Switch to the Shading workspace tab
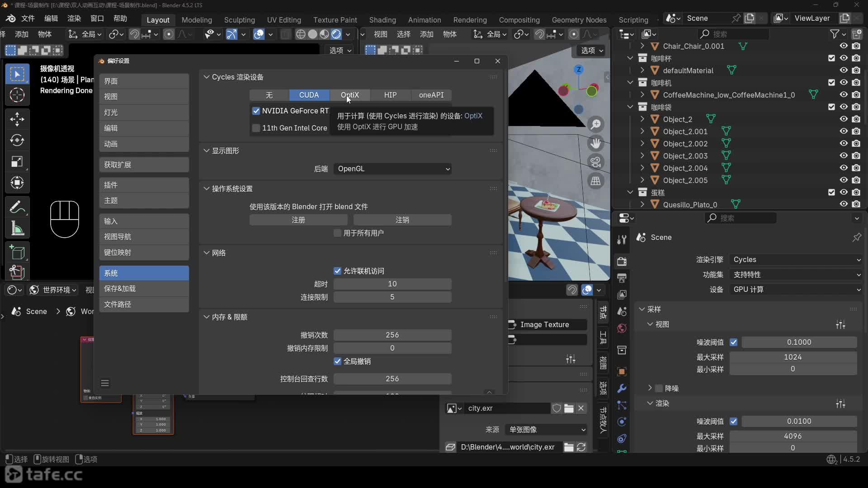 click(x=382, y=20)
